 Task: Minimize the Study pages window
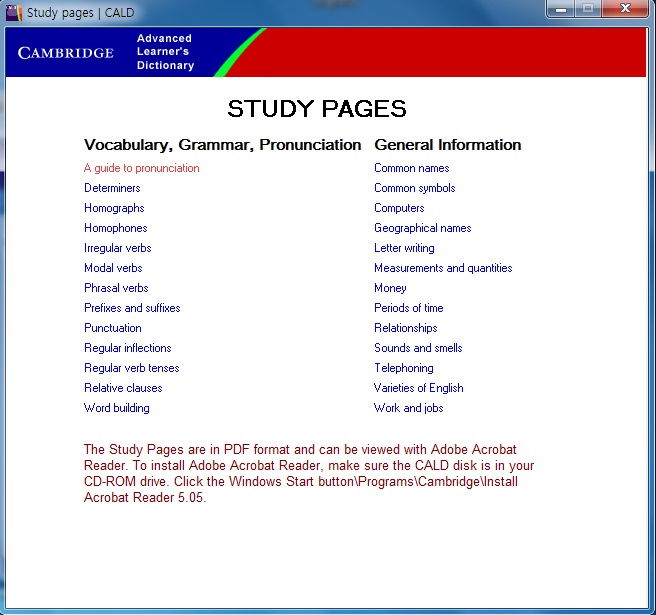(x=561, y=9)
